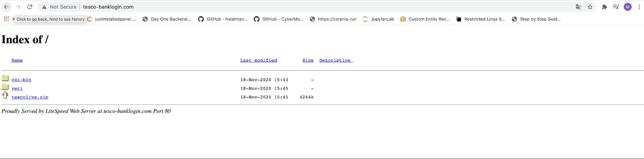Go back to previous page
644x159 pixels.
[x=6, y=7]
